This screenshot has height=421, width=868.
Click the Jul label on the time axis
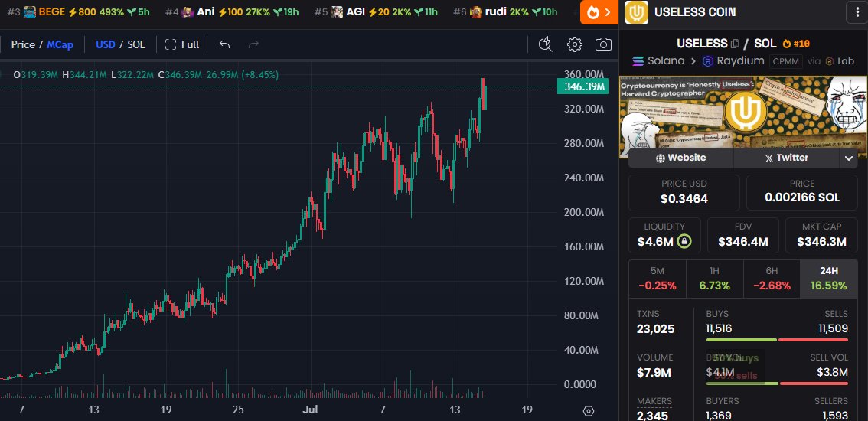(x=309, y=410)
